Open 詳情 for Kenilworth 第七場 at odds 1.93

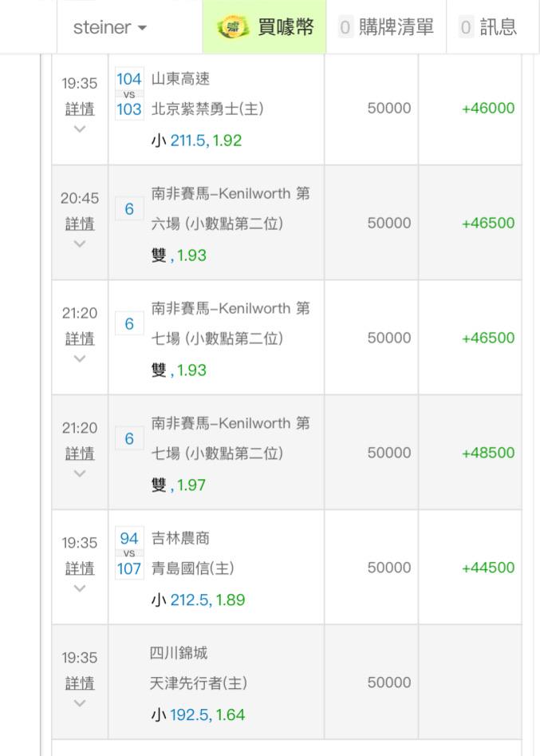(x=80, y=338)
